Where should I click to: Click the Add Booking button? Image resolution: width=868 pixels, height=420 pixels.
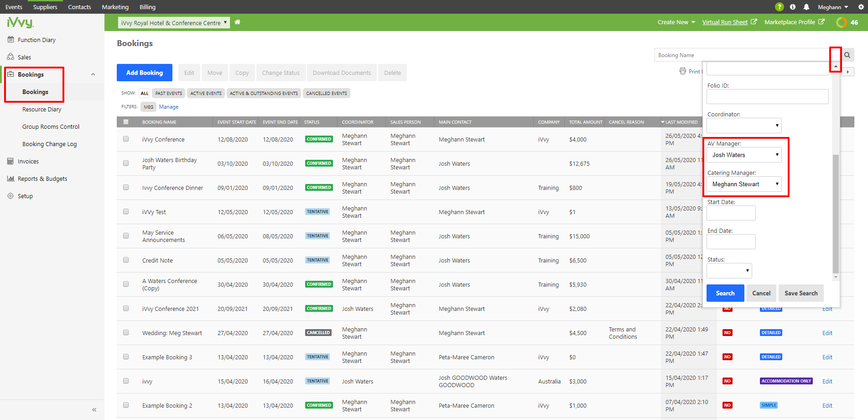[145, 73]
